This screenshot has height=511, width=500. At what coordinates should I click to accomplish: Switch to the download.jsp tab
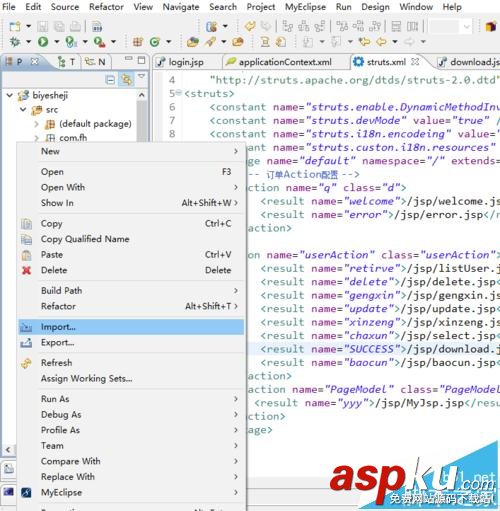(469, 62)
